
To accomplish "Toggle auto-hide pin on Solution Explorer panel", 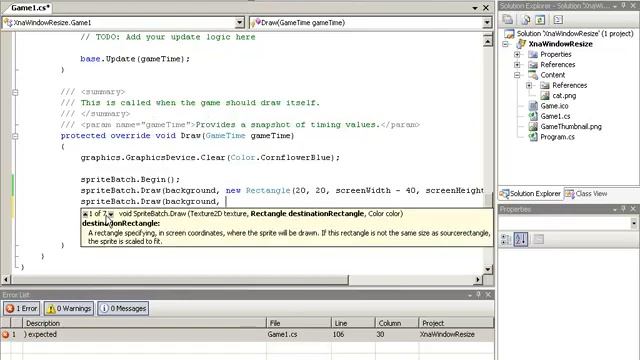I will (624, 6).
